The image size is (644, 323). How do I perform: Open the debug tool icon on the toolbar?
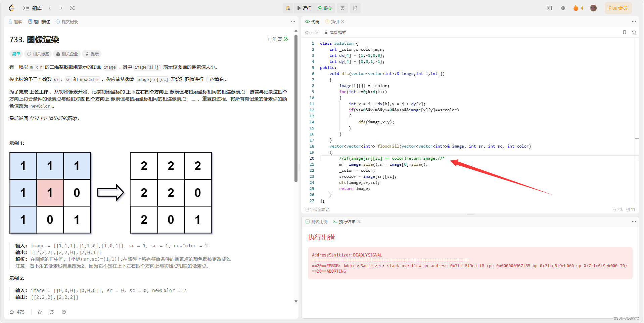288,8
